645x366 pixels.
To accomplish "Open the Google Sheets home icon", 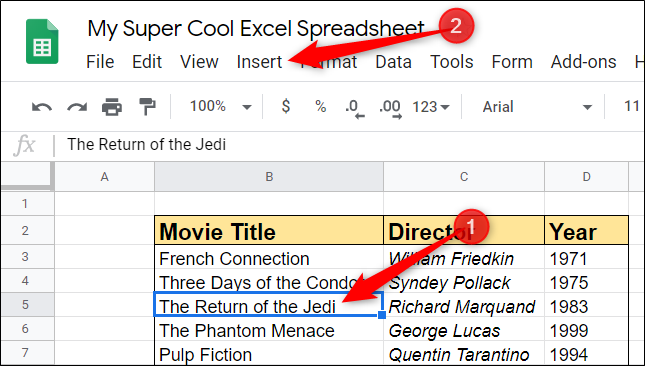I will [x=42, y=42].
